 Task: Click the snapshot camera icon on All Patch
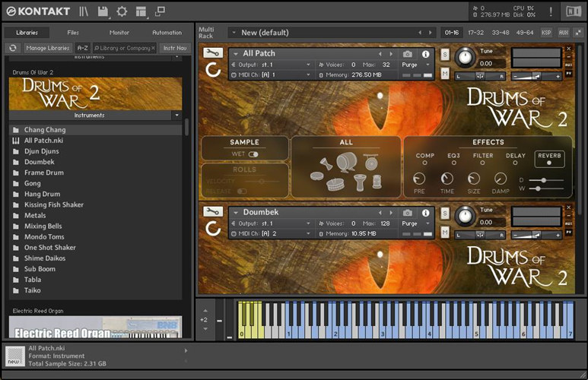408,54
